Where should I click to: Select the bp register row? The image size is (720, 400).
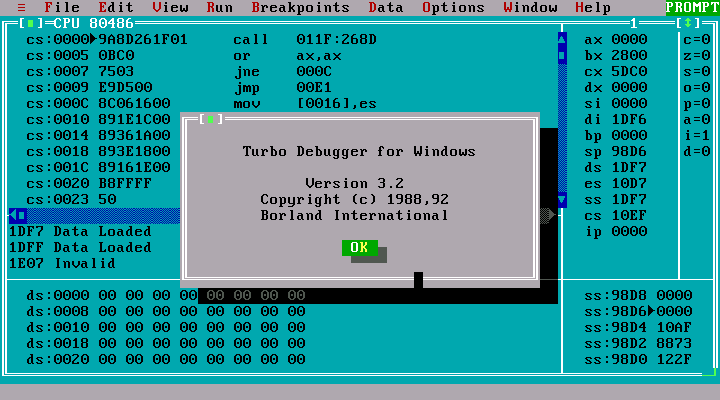(x=616, y=135)
